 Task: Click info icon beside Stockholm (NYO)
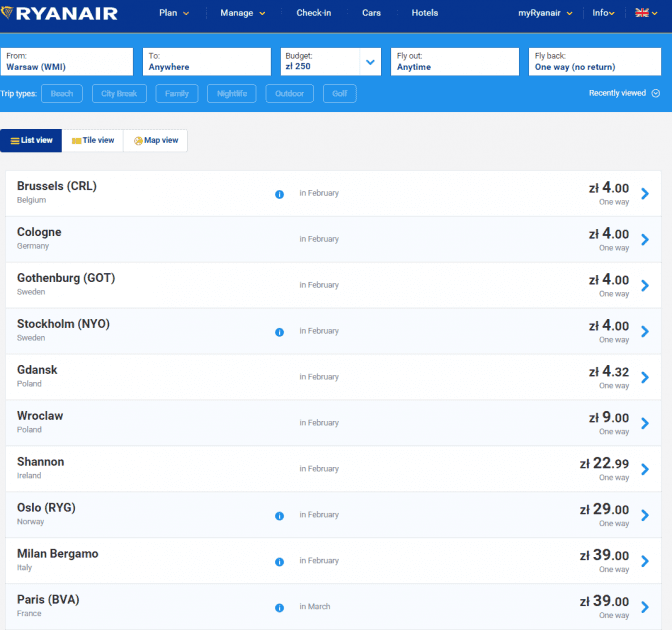pyautogui.click(x=279, y=332)
